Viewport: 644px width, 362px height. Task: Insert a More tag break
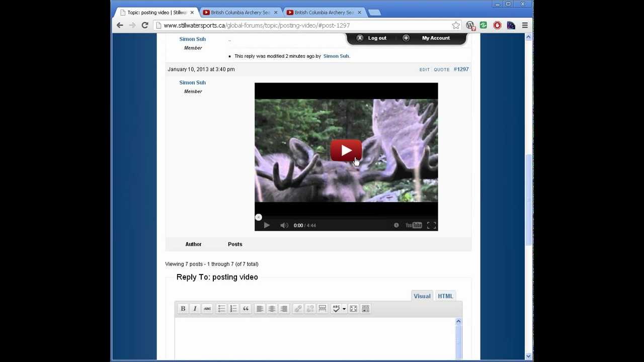coord(323,309)
